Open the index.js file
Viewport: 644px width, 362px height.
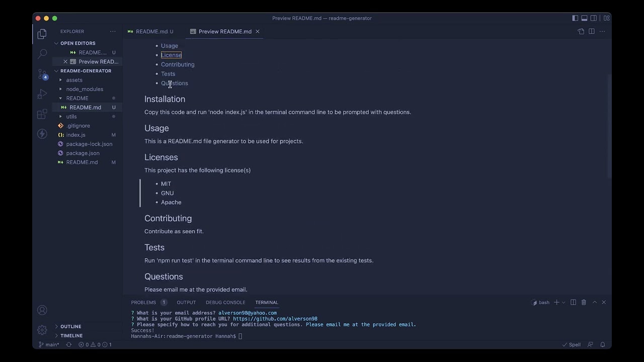point(75,135)
